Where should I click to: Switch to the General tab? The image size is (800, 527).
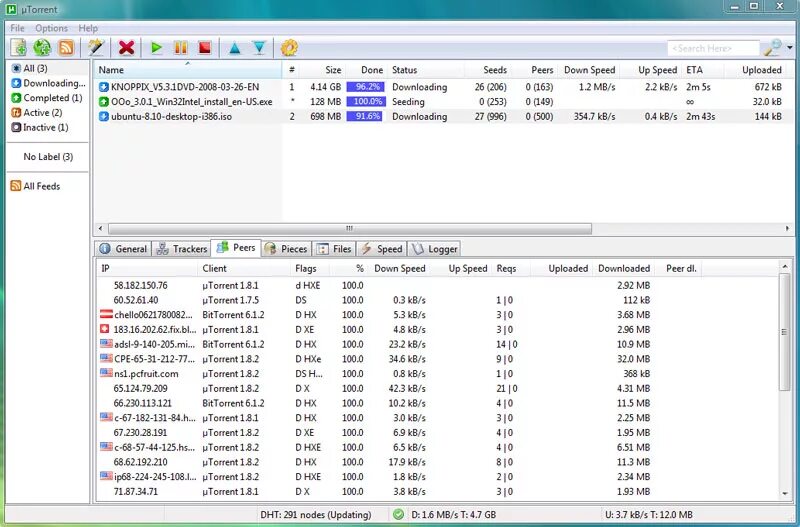[x=123, y=249]
